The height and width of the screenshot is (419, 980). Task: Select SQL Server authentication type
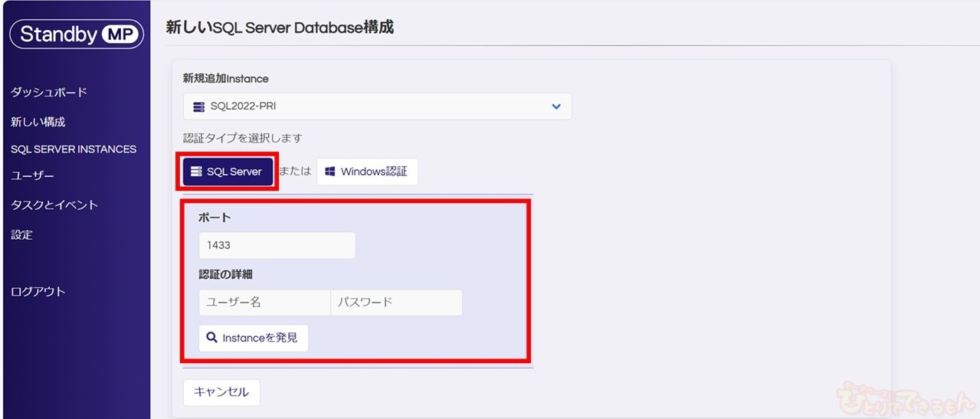[228, 172]
